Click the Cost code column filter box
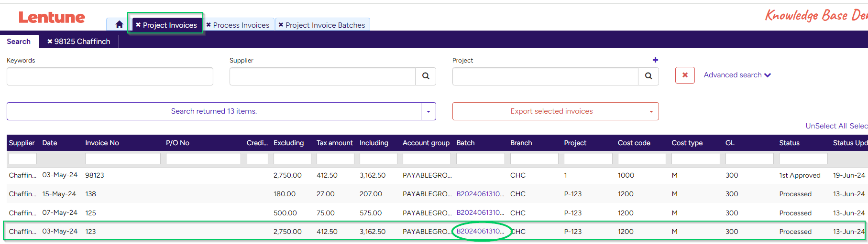The width and height of the screenshot is (868, 244). [642, 159]
